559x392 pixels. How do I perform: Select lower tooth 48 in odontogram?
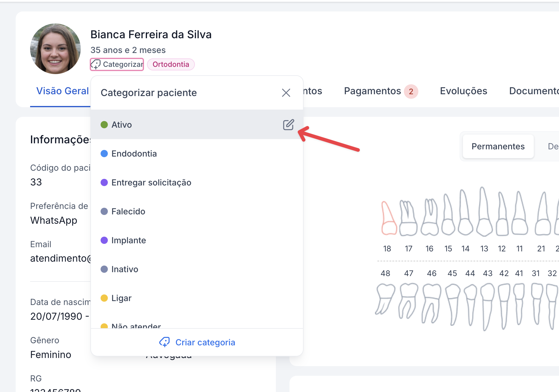(385, 299)
